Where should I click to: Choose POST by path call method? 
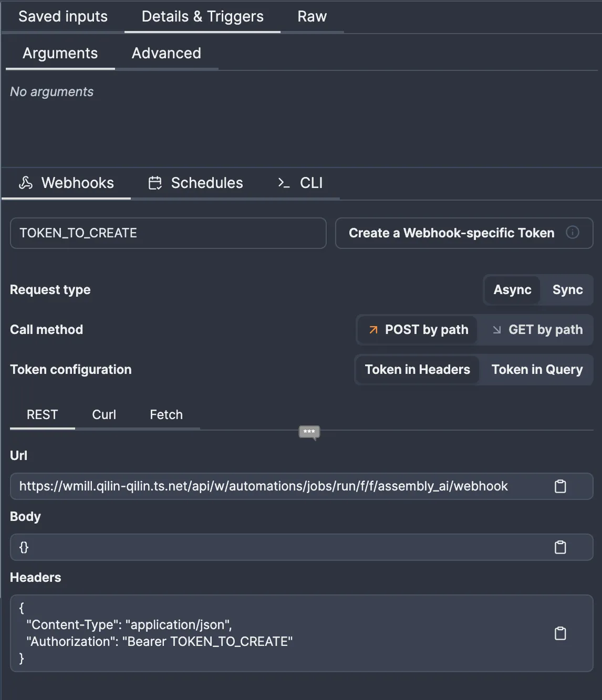click(418, 330)
